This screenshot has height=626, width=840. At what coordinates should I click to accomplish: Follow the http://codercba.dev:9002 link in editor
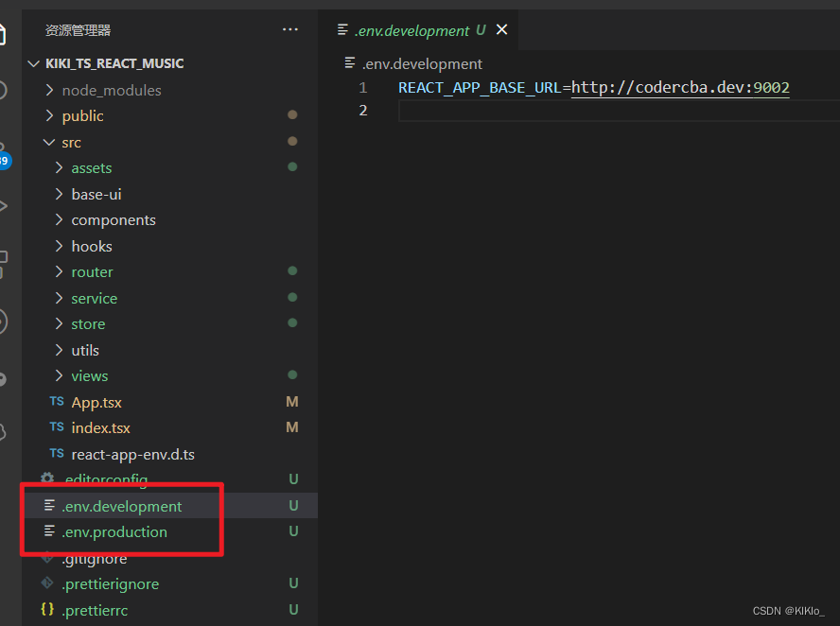680,87
